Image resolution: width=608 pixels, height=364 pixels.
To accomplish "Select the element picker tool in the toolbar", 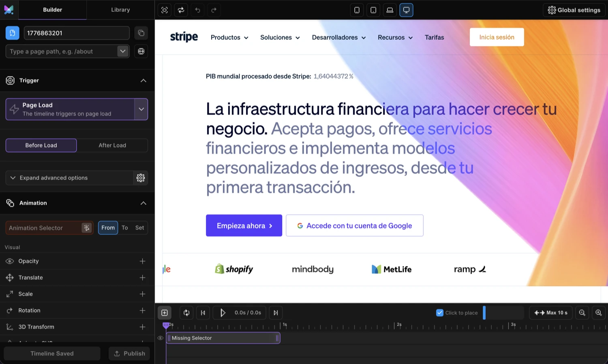I will [164, 10].
